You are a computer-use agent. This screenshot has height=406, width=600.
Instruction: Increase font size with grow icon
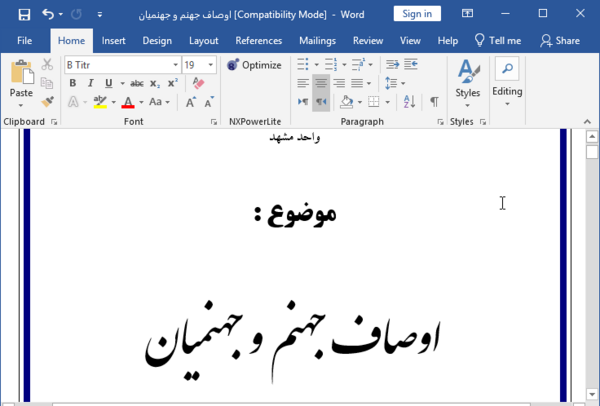[x=191, y=102]
